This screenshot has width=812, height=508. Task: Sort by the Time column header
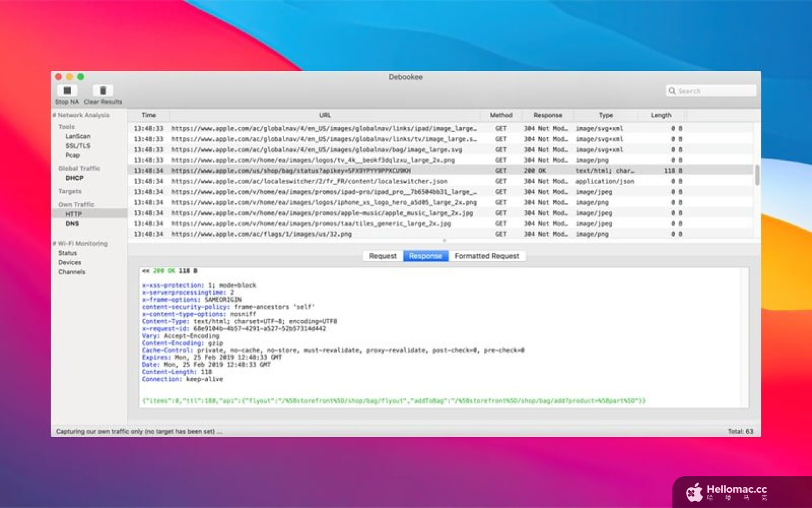148,115
